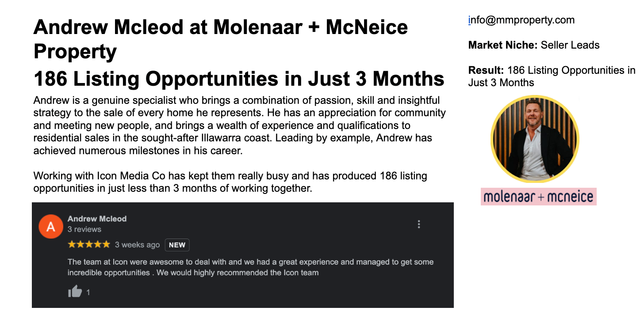Click Andrew Mcleod reviewer name
Screen dimensions: 644x330
click(97, 219)
